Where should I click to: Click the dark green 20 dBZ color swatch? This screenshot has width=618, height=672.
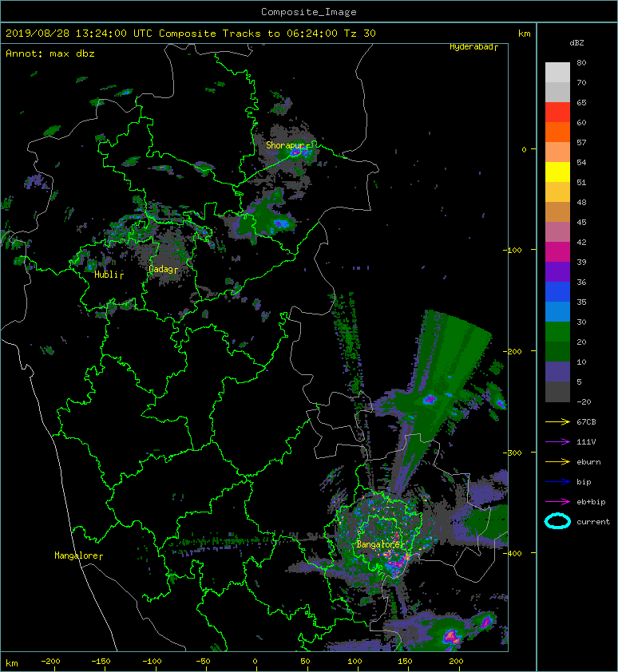coord(557,351)
